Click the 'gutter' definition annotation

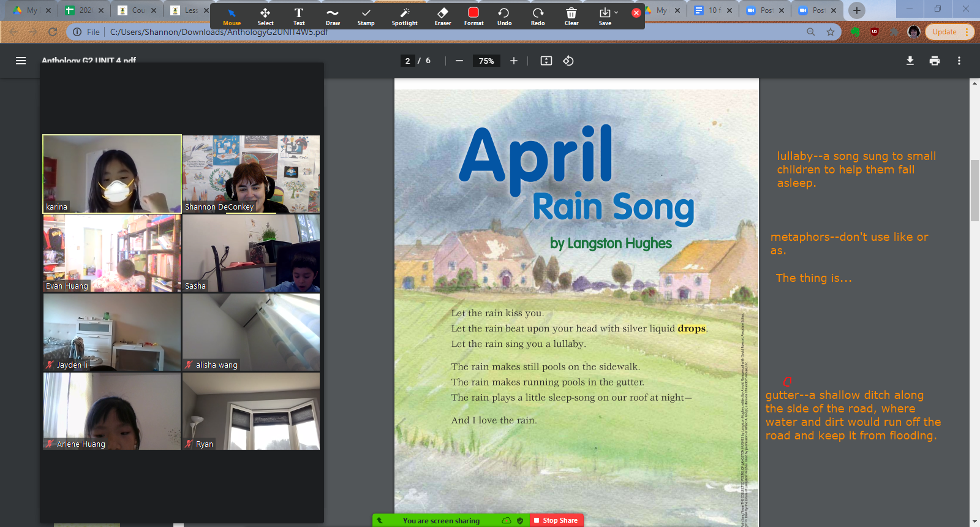tap(853, 415)
